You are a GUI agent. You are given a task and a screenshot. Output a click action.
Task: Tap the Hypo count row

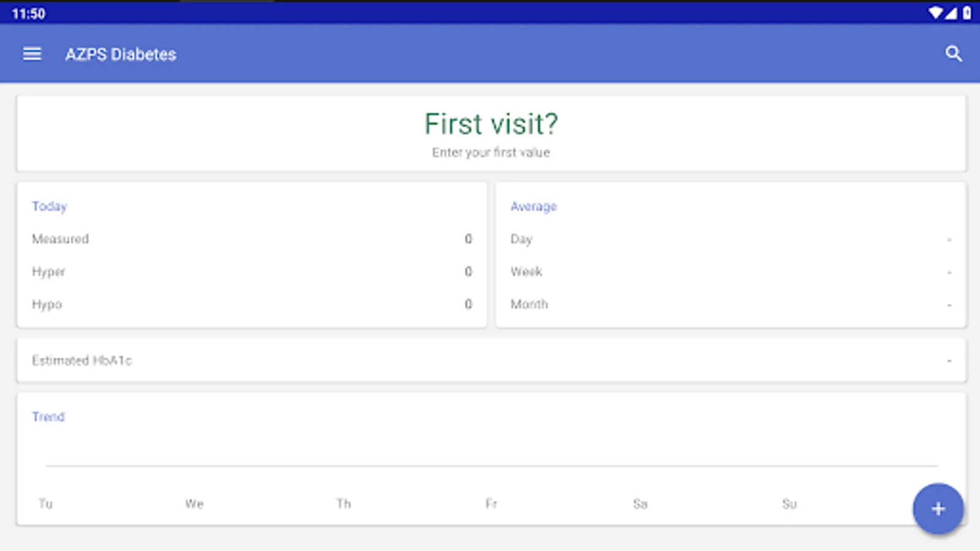(x=251, y=304)
